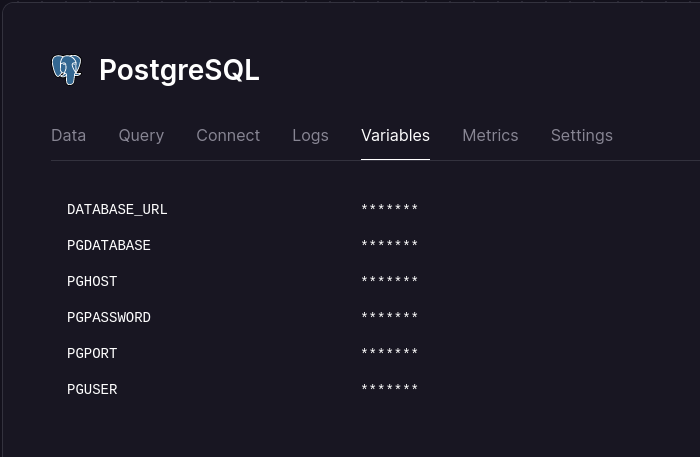This screenshot has width=700, height=457.
Task: Go to the Connect tab
Action: (x=228, y=135)
